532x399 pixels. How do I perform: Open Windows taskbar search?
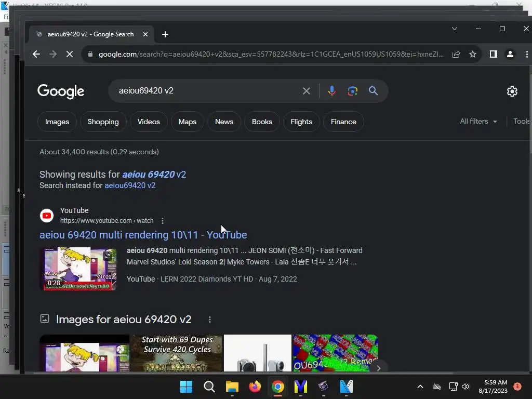coord(209,387)
